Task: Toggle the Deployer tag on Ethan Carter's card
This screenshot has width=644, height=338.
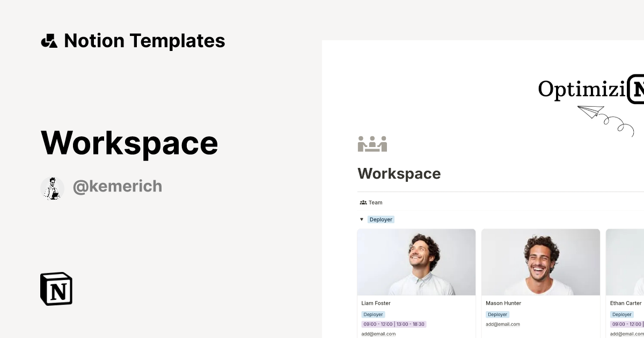Action: point(621,314)
